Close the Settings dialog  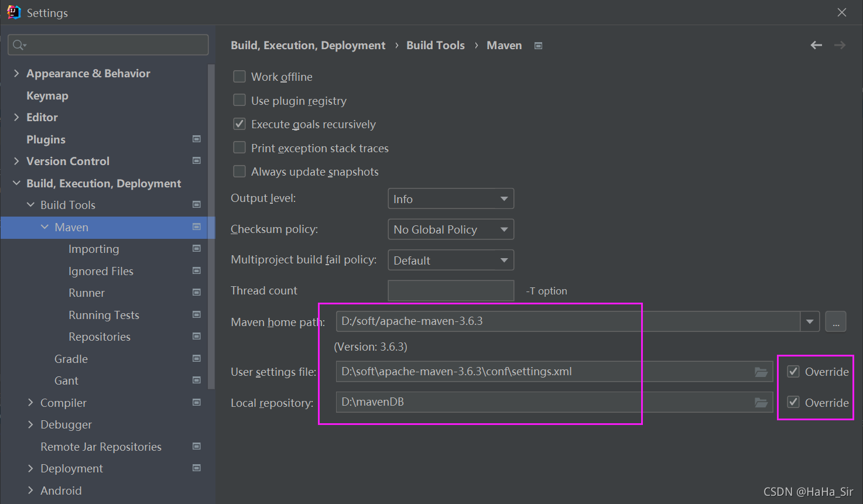pos(842,12)
